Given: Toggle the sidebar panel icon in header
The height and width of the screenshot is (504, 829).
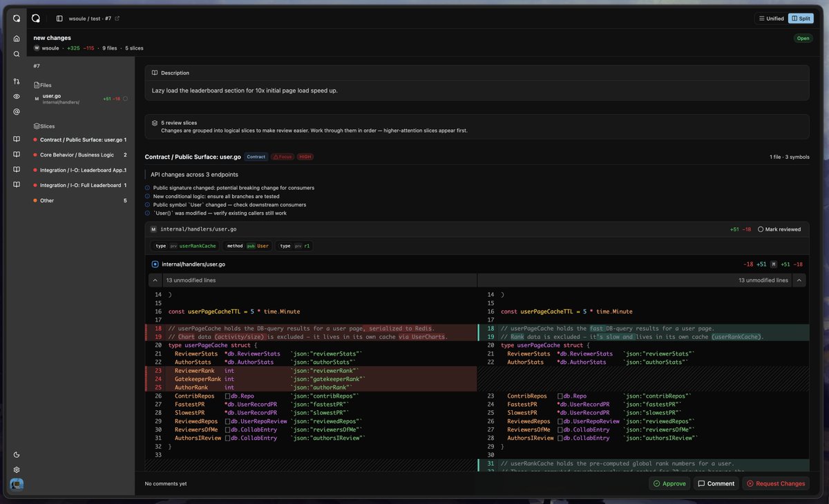Looking at the screenshot, I should 59,19.
